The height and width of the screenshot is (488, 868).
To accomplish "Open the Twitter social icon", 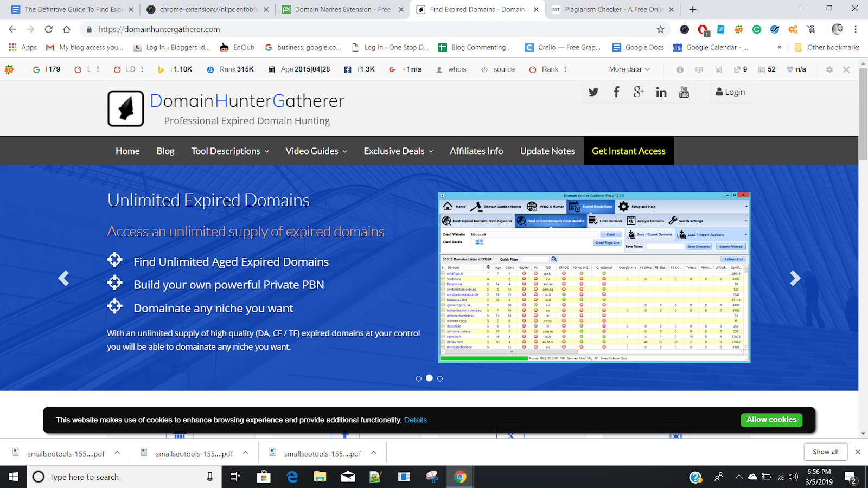I will (593, 92).
